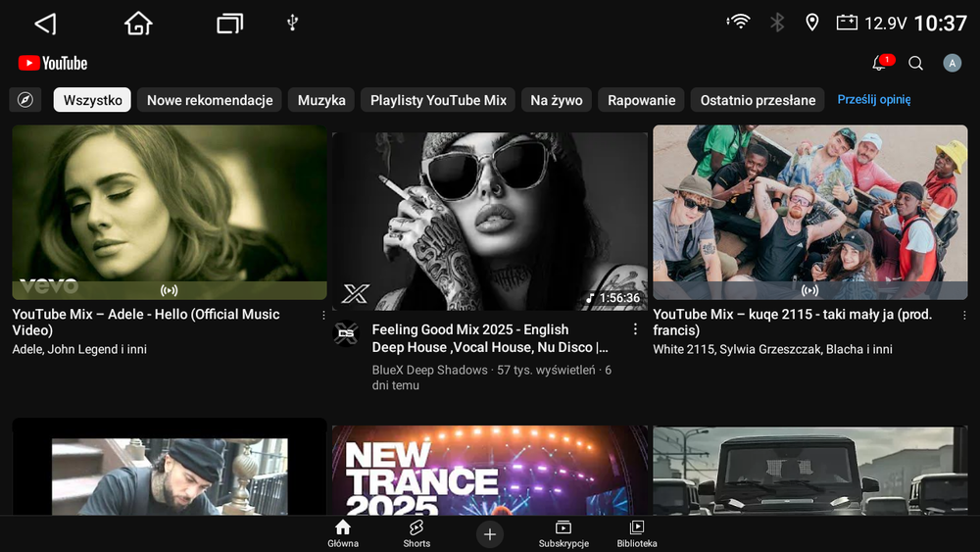
Task: Select the Nowe rekomendacje chip
Action: 210,100
